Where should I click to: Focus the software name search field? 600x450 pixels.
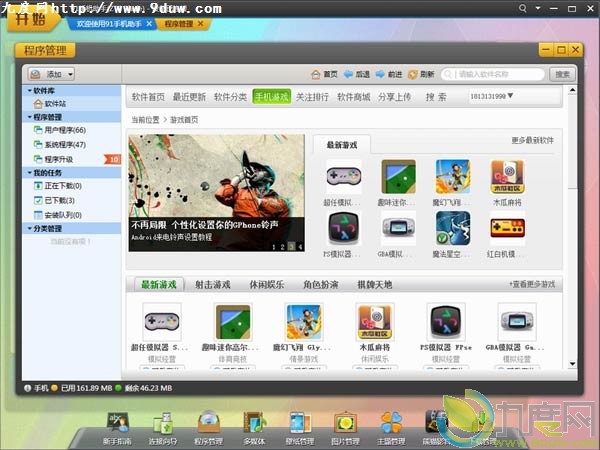[493, 74]
